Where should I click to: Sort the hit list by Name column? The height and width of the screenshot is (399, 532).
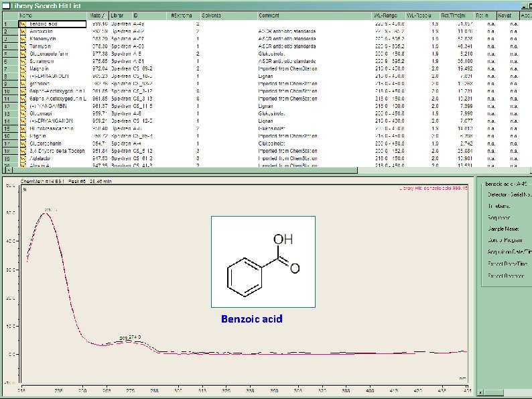tap(53, 15)
